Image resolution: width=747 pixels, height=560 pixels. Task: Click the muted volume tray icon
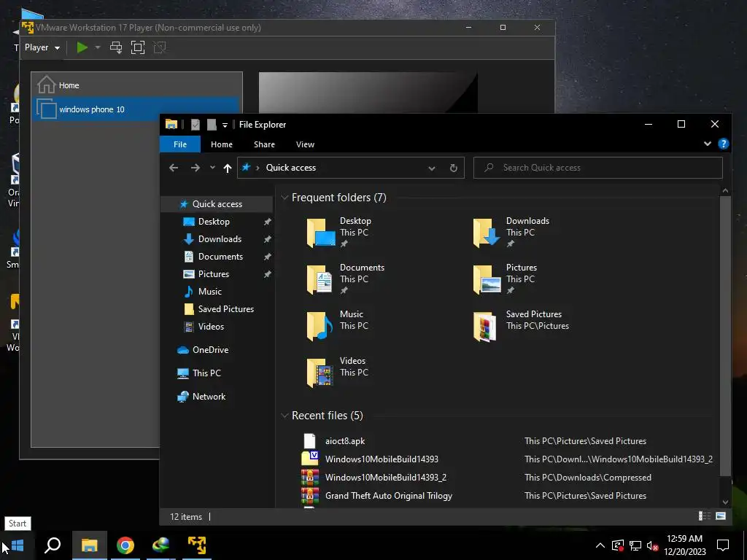pyautogui.click(x=652, y=545)
